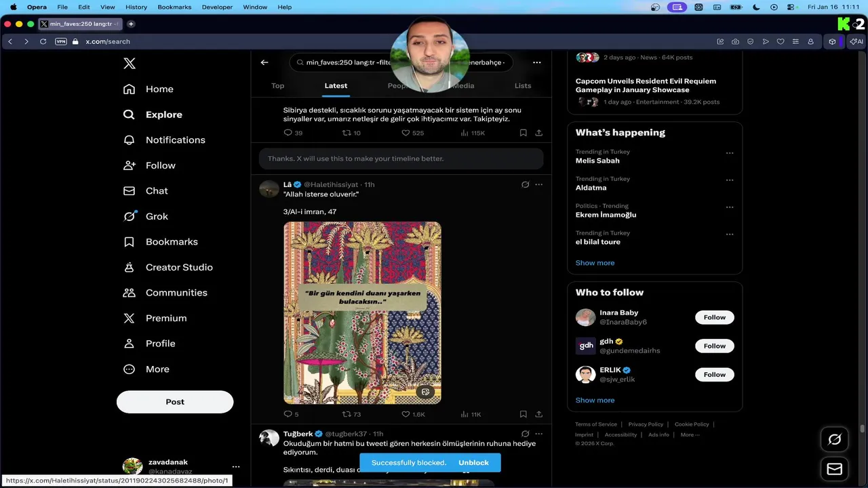868x488 pixels.
Task: Open the History menu
Action: pyautogui.click(x=136, y=7)
